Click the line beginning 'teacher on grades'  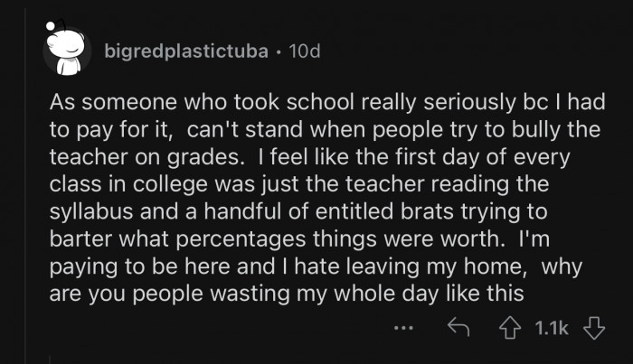298,153
